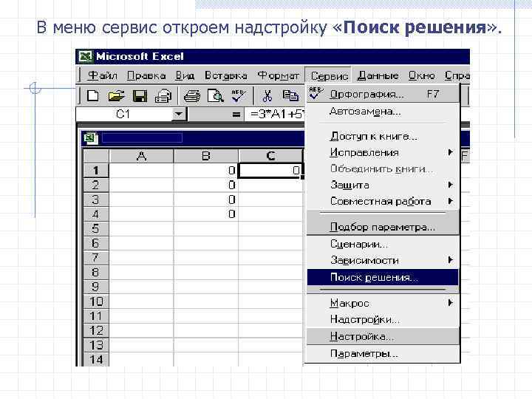Viewport: 532px width, 399px height.
Task: Click the Copy icon in toolbar
Action: pyautogui.click(x=290, y=96)
